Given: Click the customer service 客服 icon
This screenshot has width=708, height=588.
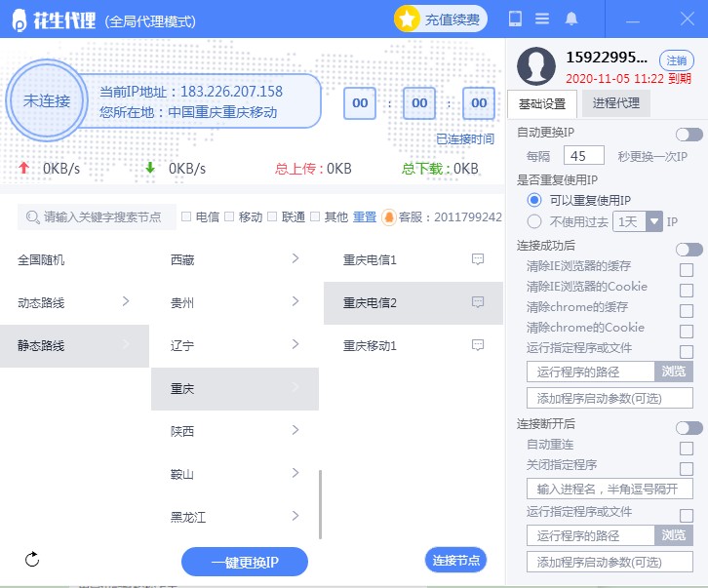Looking at the screenshot, I should tap(388, 216).
